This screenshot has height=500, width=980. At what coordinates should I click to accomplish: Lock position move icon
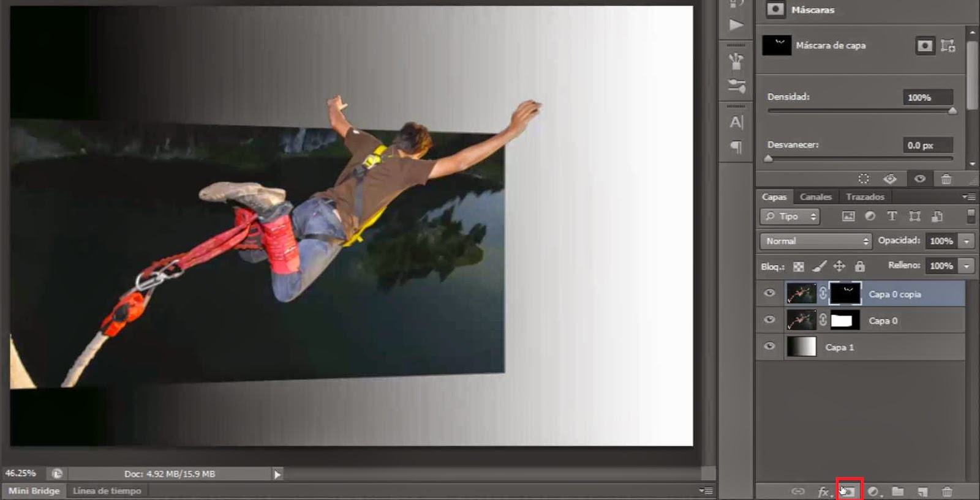click(839, 266)
